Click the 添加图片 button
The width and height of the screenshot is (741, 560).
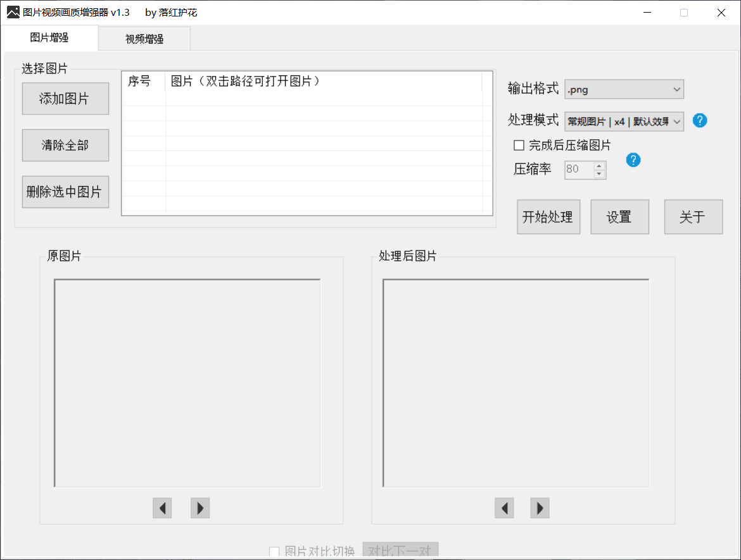pos(65,99)
